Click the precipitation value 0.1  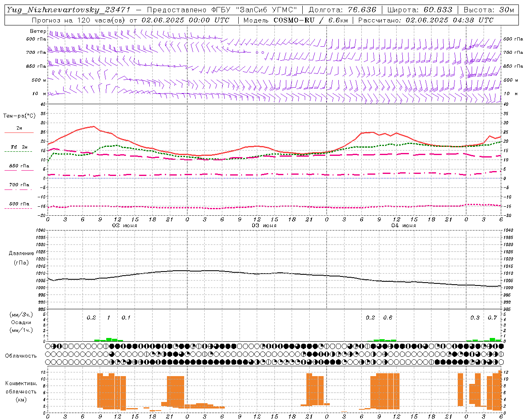(x=126, y=317)
